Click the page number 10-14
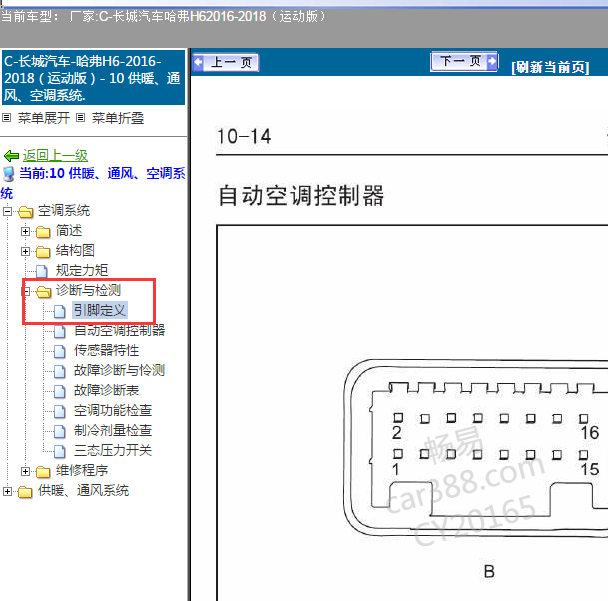This screenshot has height=601, width=608. coord(244,137)
